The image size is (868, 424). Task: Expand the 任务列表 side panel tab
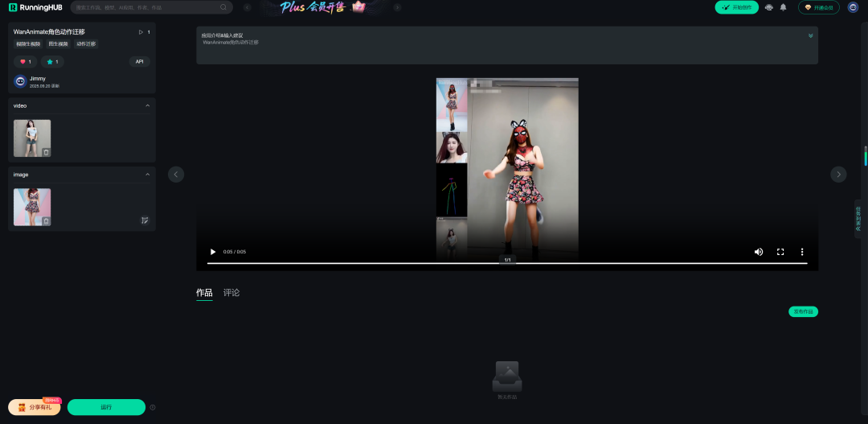[x=858, y=218]
